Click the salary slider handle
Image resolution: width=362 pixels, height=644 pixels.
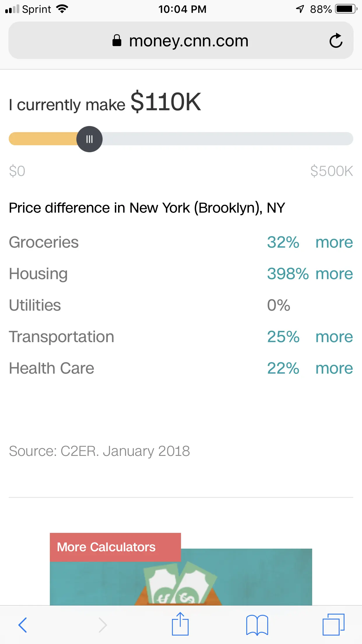pyautogui.click(x=89, y=139)
